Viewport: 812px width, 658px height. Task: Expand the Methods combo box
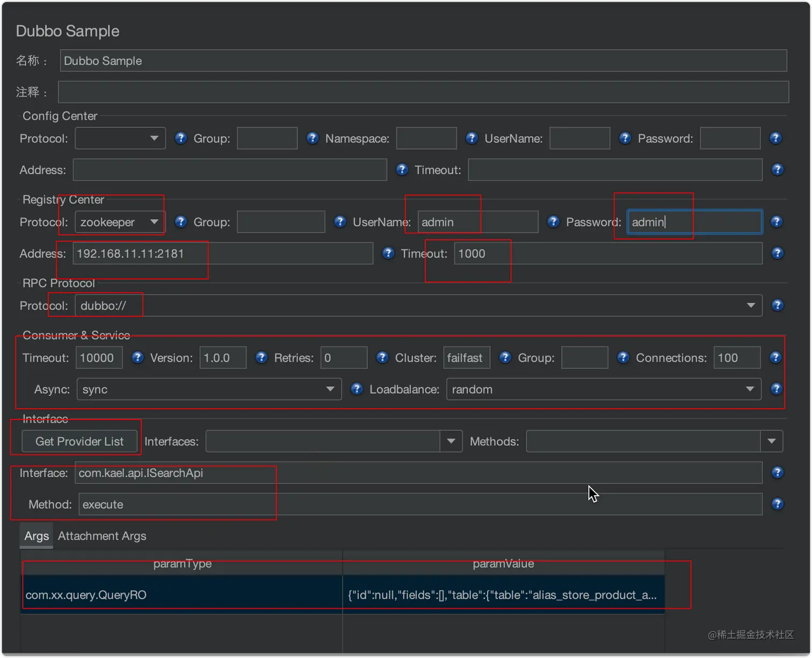[x=772, y=441]
